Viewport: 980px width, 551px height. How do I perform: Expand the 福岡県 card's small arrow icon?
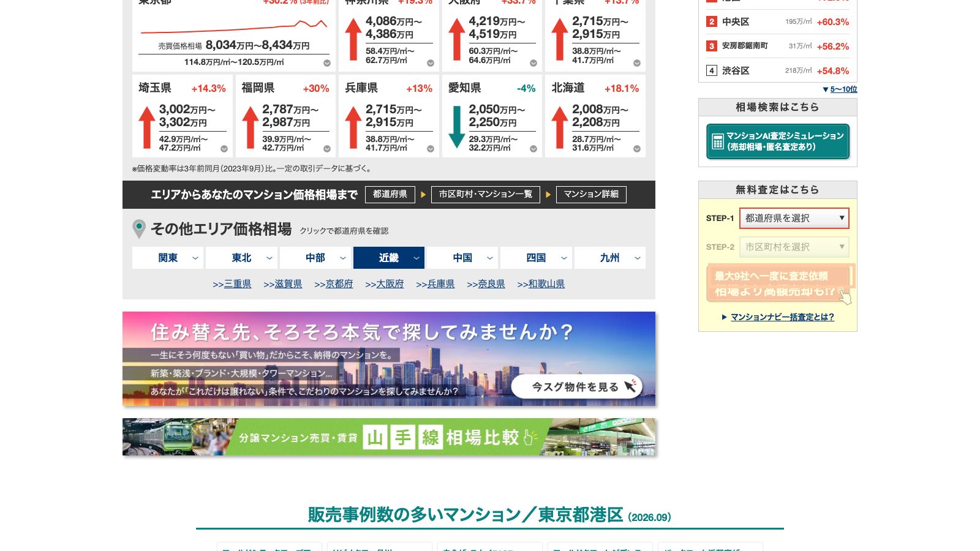[327, 149]
